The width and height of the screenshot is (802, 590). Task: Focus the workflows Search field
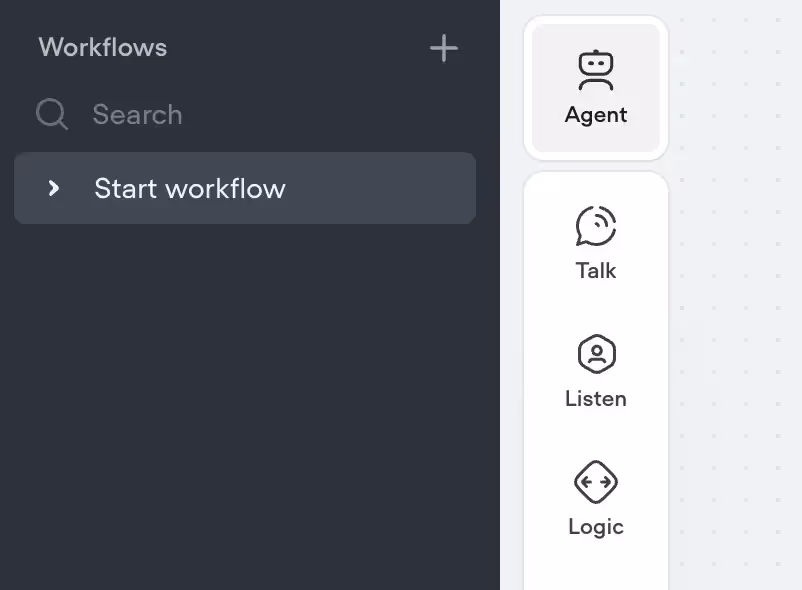246,114
